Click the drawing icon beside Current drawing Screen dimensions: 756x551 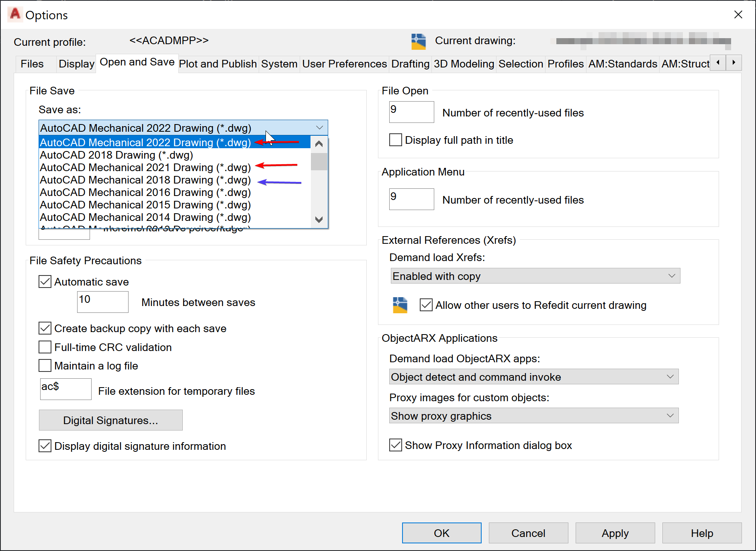click(419, 41)
